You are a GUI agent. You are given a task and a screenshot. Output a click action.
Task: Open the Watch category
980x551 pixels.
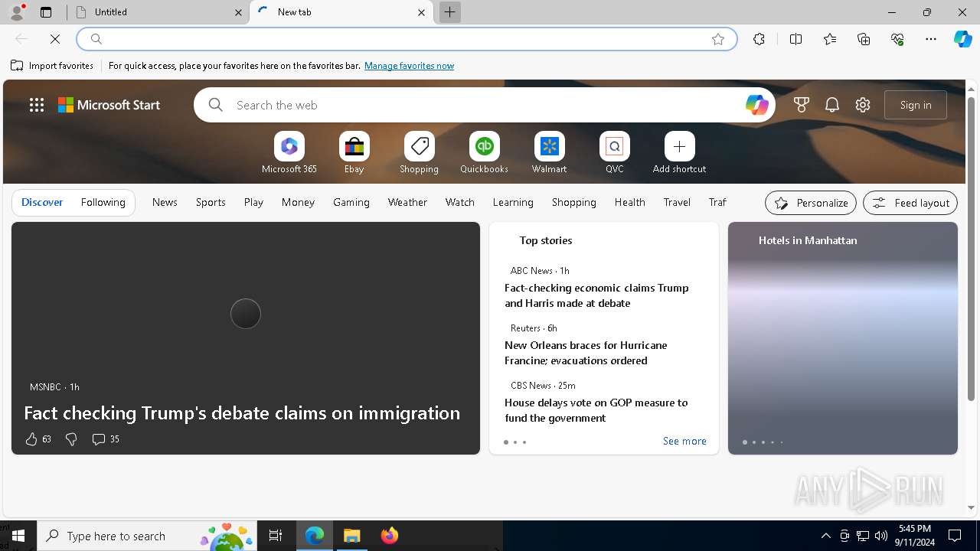[x=460, y=202]
